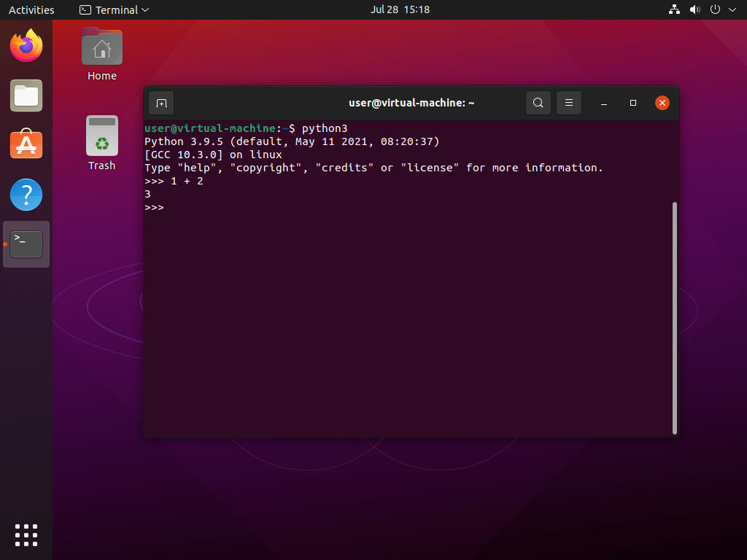Open the clock calendar Jul 28 15:18
The width and height of the screenshot is (747, 560).
(400, 9)
